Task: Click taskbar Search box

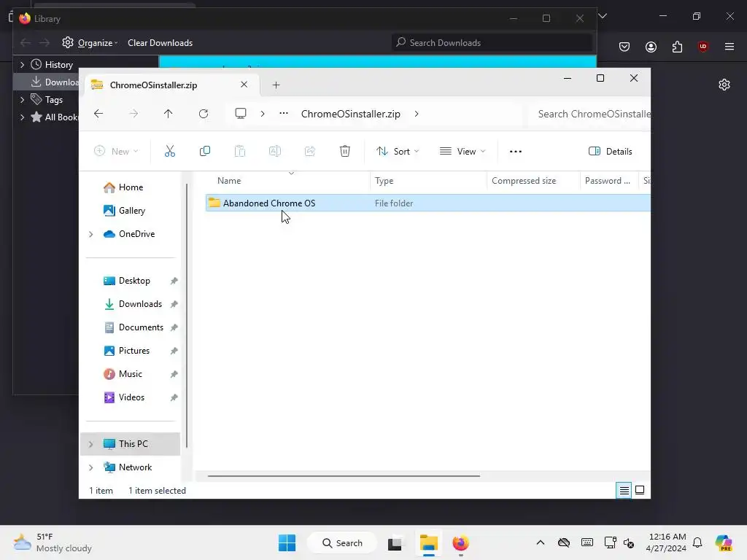Action: (342, 542)
